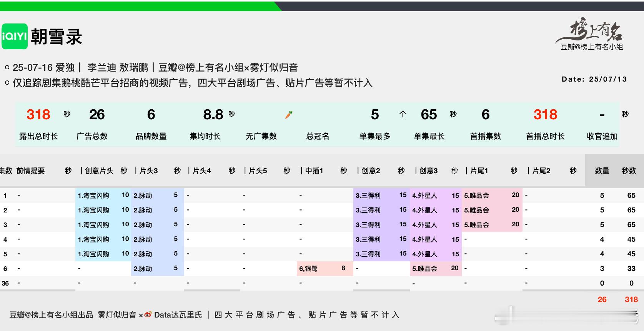Click the 创意2 column header
Viewport: 644px width, 331px height.
coord(371,171)
